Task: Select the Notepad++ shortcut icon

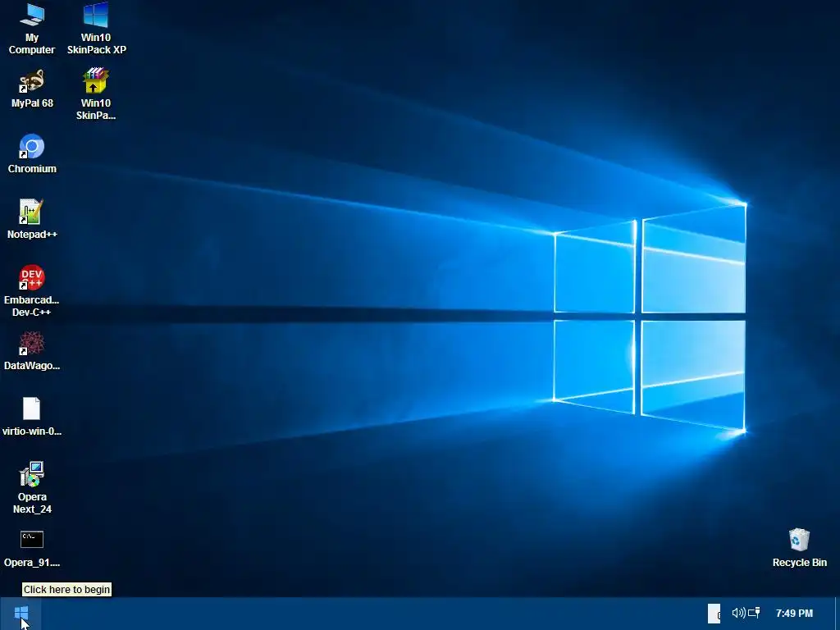Action: tap(32, 212)
